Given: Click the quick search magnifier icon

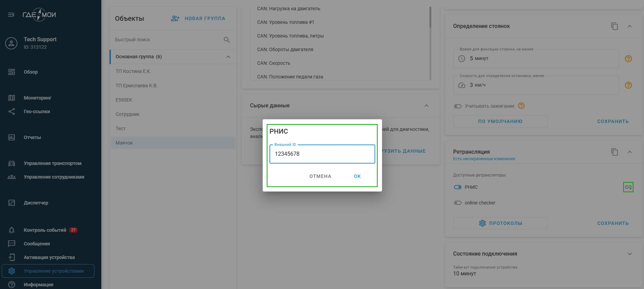Looking at the screenshot, I should [226, 40].
